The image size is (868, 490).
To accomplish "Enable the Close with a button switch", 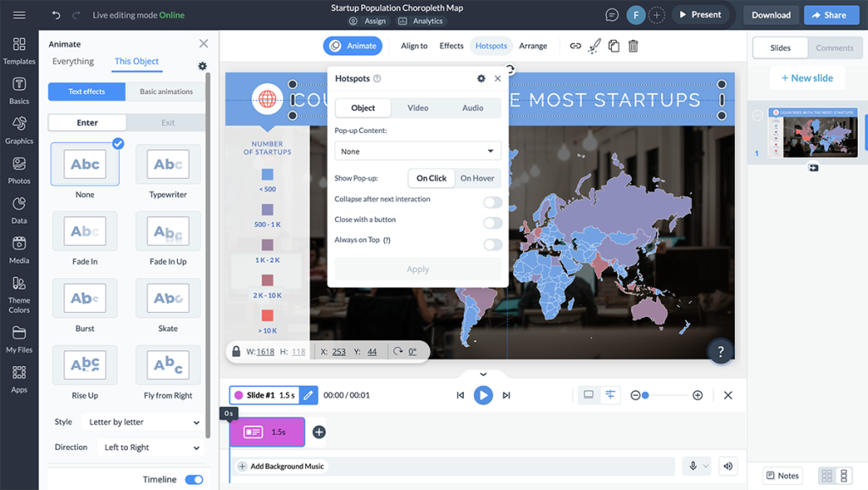I will point(492,222).
